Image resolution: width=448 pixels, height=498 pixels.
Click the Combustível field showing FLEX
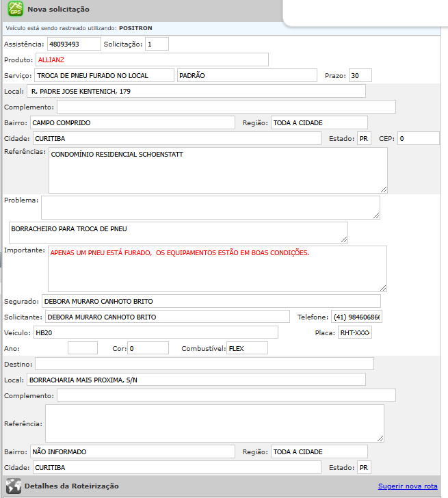[246, 348]
